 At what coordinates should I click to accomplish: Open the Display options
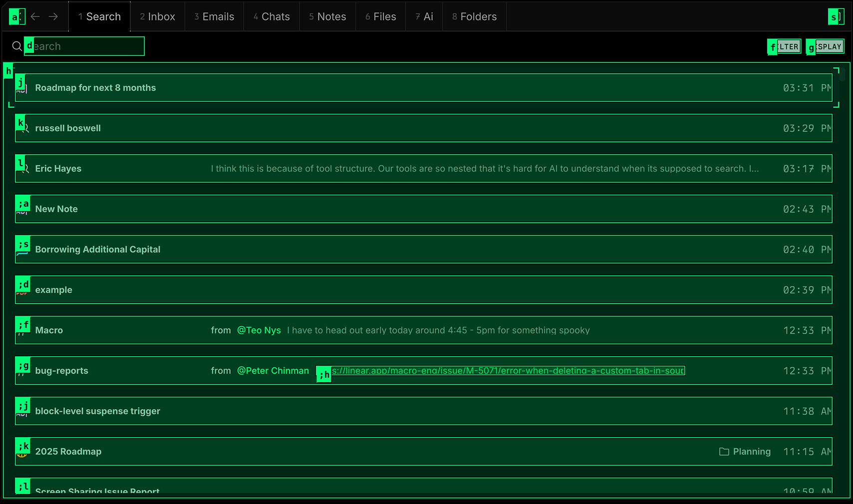pos(826,47)
